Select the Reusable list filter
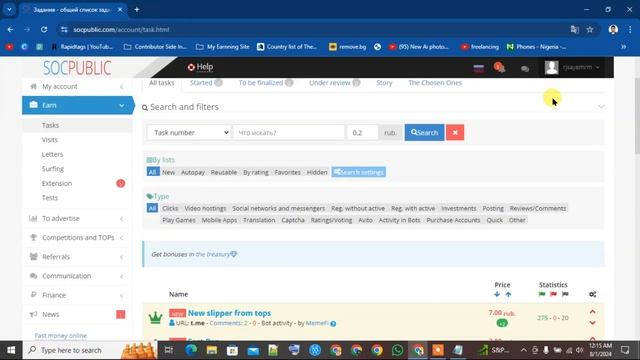 (224, 172)
